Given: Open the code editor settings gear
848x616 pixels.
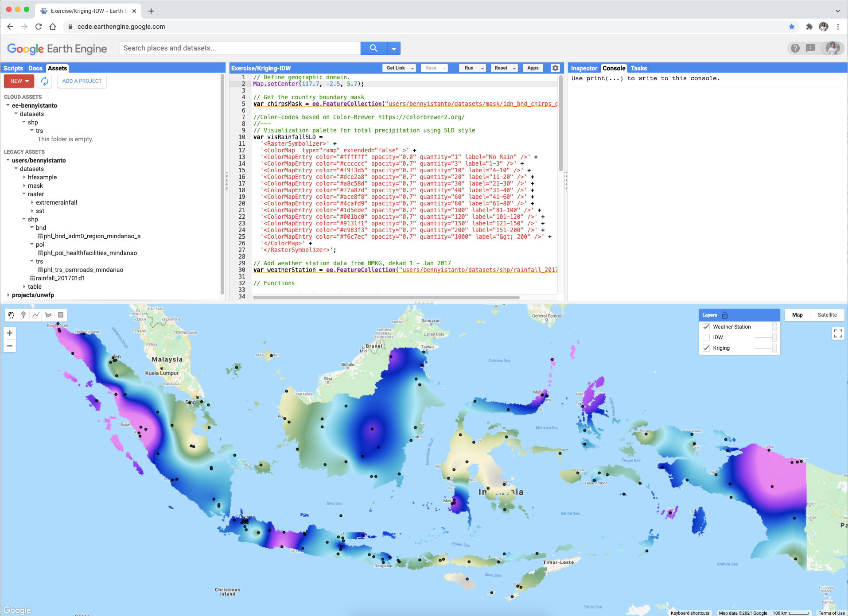Looking at the screenshot, I should (x=555, y=68).
